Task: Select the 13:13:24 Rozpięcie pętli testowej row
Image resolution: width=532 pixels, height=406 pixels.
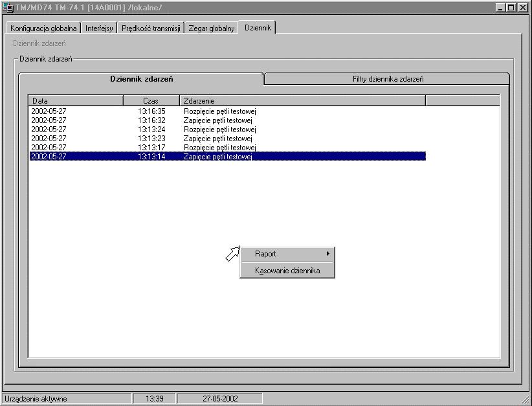Action: click(x=228, y=130)
